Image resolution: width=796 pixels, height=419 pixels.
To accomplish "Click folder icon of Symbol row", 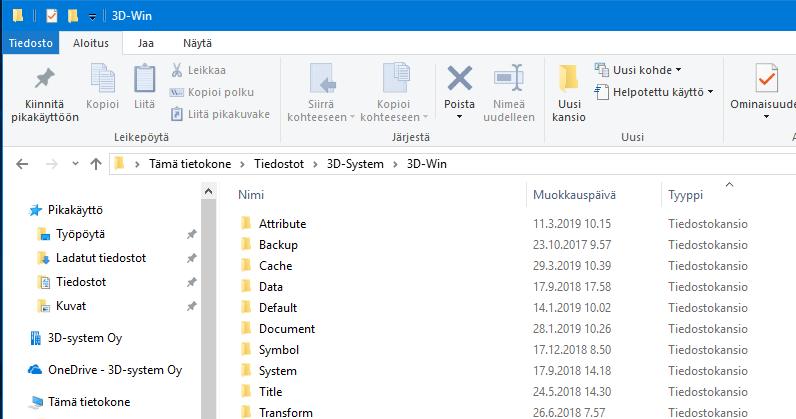I will click(x=246, y=349).
